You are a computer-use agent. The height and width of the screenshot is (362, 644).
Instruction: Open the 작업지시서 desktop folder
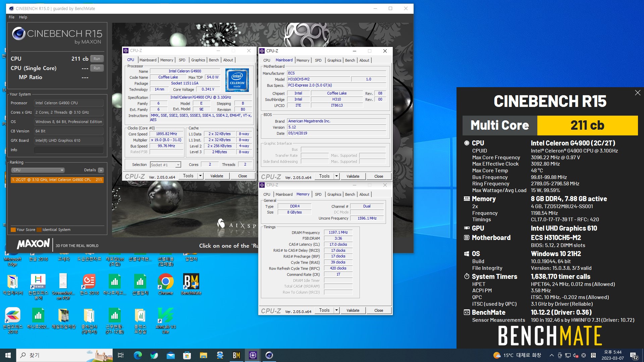click(13, 285)
